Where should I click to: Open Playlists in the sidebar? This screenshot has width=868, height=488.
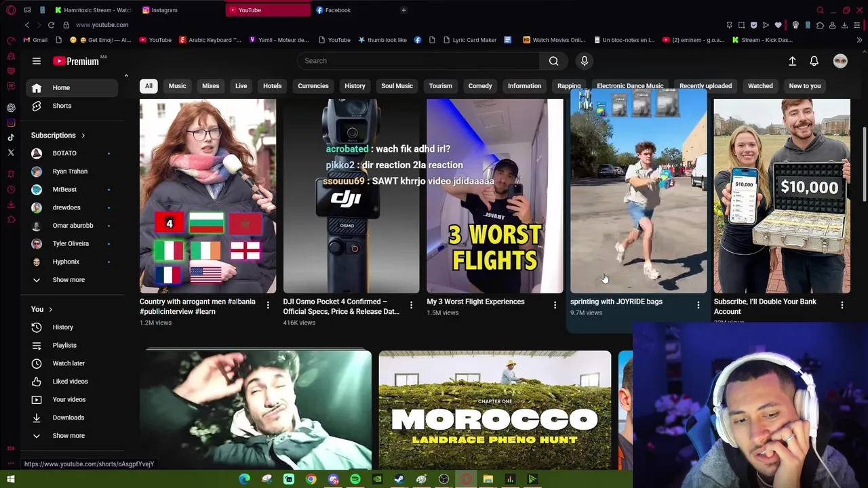point(72,345)
